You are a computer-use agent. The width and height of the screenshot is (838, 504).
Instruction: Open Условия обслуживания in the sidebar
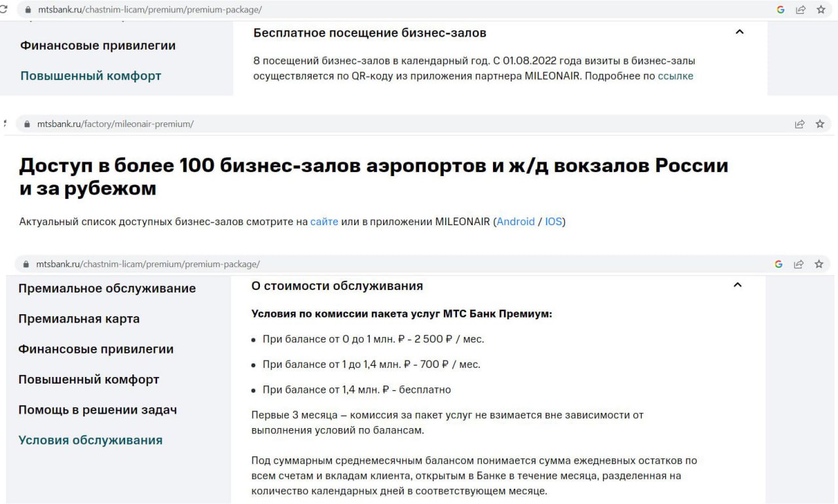(x=90, y=440)
